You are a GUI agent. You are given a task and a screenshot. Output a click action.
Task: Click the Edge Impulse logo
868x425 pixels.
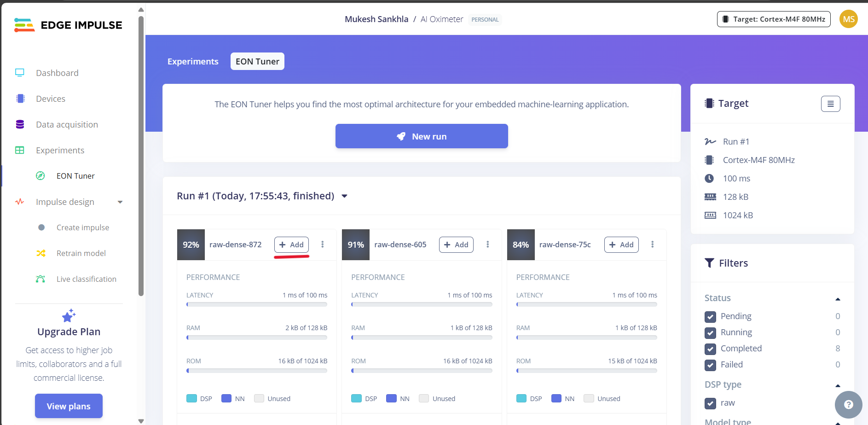point(68,25)
